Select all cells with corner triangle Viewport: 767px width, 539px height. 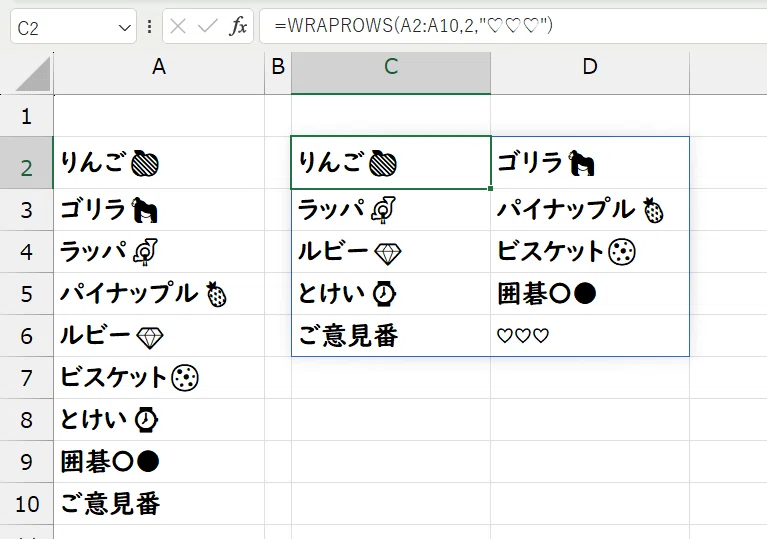(32, 74)
